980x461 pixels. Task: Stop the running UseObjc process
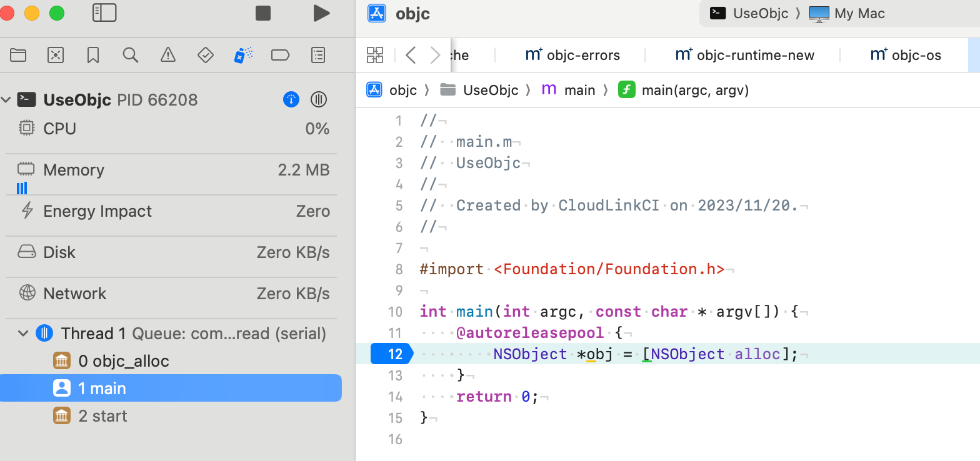coord(263,13)
